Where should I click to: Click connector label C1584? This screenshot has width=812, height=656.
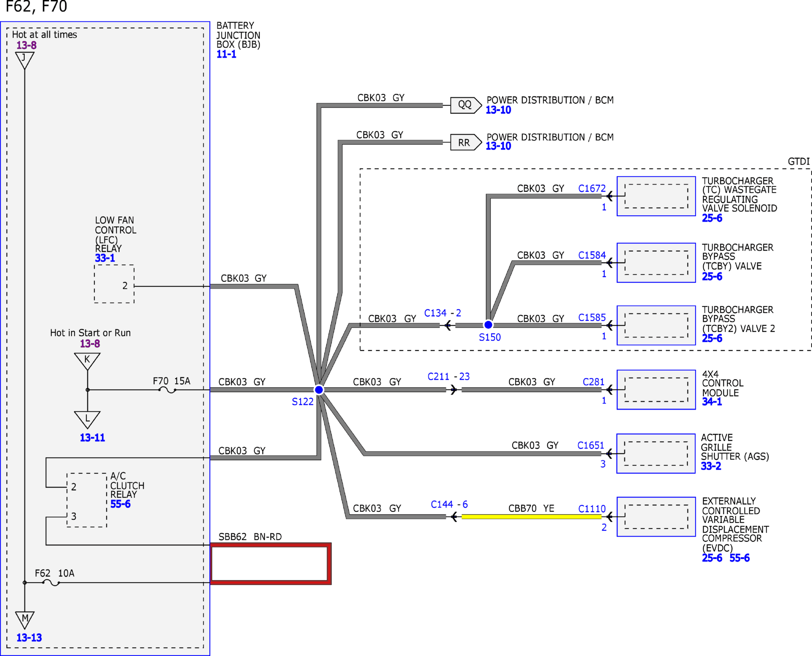point(592,255)
